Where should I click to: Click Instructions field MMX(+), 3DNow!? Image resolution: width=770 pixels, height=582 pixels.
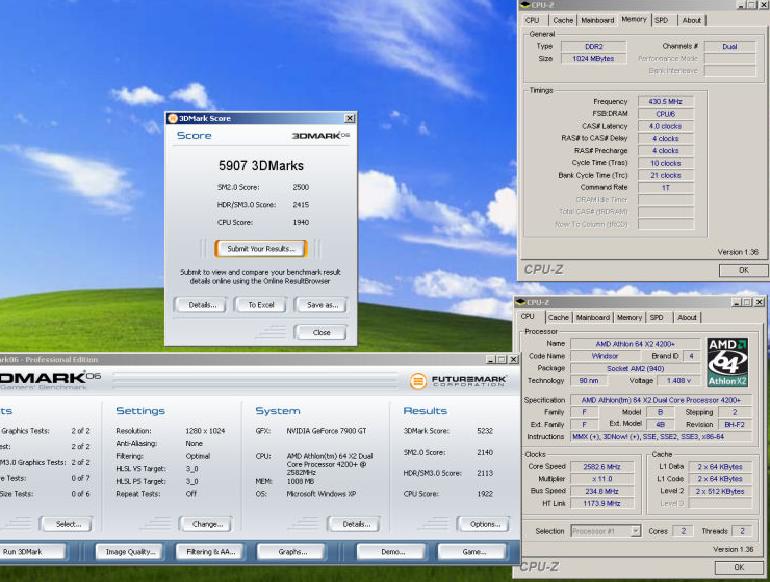tap(661, 437)
